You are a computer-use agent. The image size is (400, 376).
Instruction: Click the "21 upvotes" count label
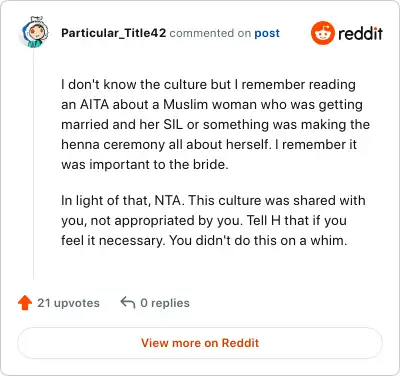68,303
